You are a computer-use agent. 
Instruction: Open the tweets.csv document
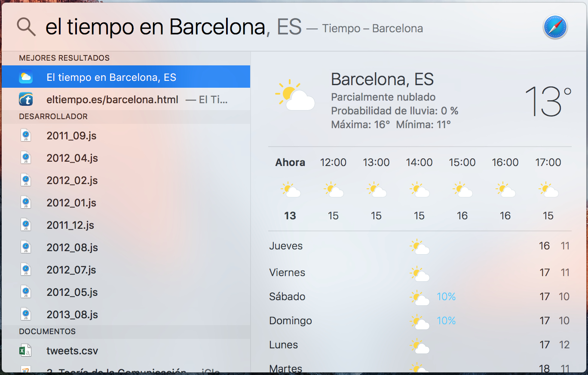coord(126,350)
